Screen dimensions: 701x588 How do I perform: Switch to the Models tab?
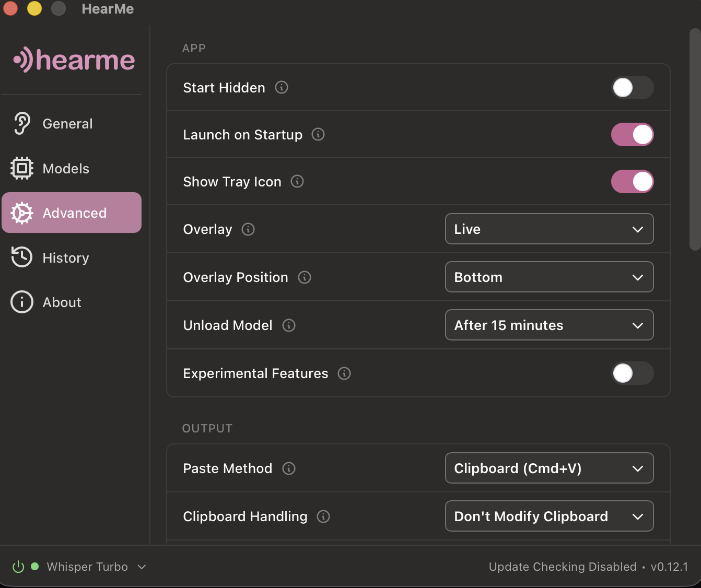tap(72, 168)
